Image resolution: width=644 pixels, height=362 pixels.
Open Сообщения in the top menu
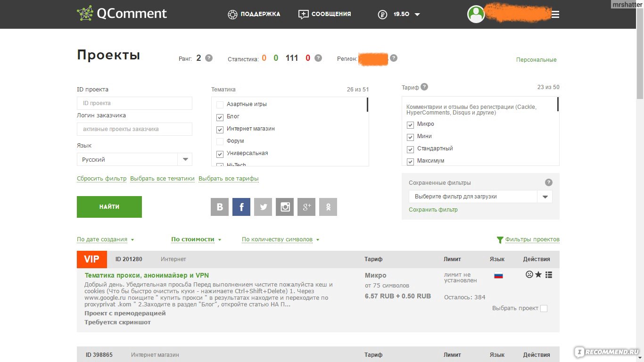click(x=325, y=14)
